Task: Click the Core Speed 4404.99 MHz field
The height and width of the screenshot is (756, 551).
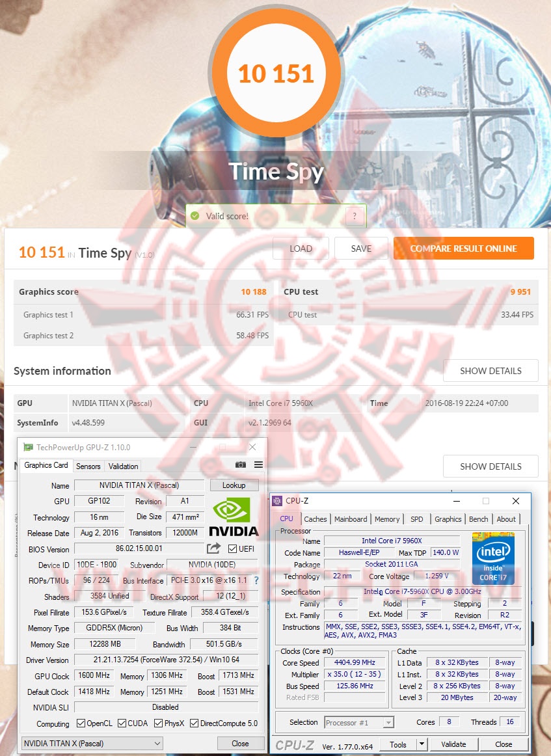Action: [355, 662]
